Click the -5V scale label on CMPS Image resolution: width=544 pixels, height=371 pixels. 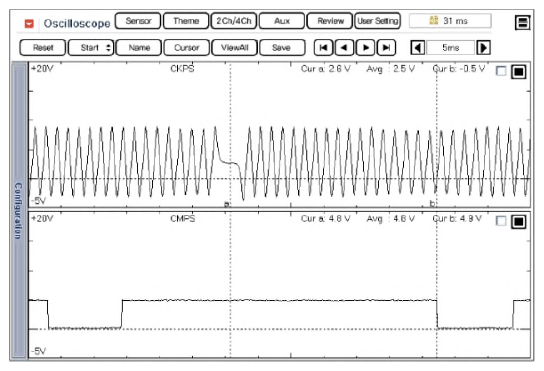pos(39,351)
